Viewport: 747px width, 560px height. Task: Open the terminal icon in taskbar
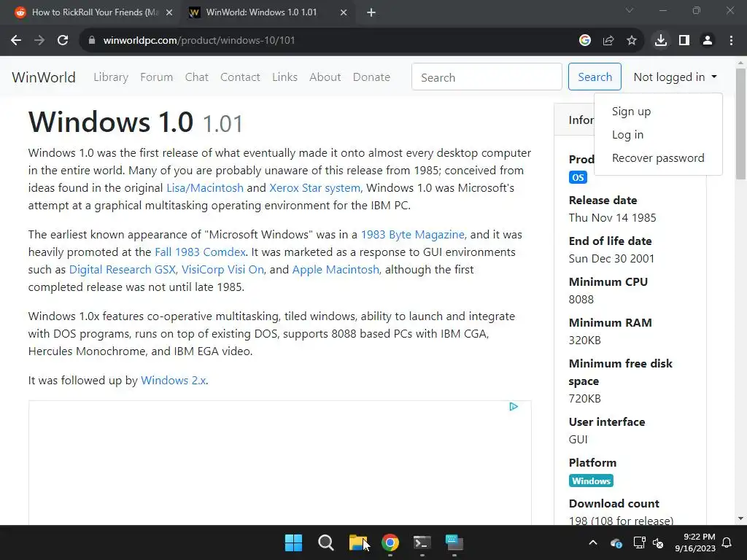422,542
